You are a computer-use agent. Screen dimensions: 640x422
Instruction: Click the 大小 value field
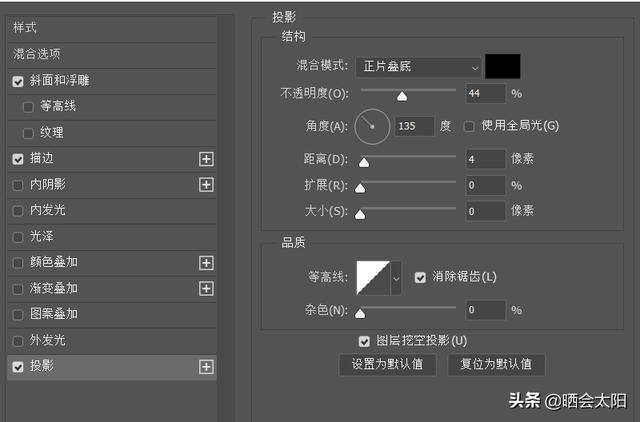pos(485,211)
